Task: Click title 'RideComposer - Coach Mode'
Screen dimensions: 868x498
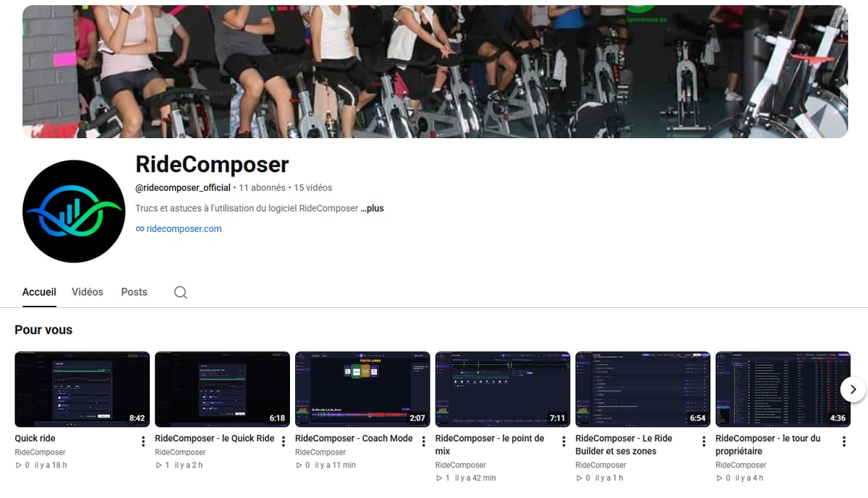Action: click(x=354, y=439)
